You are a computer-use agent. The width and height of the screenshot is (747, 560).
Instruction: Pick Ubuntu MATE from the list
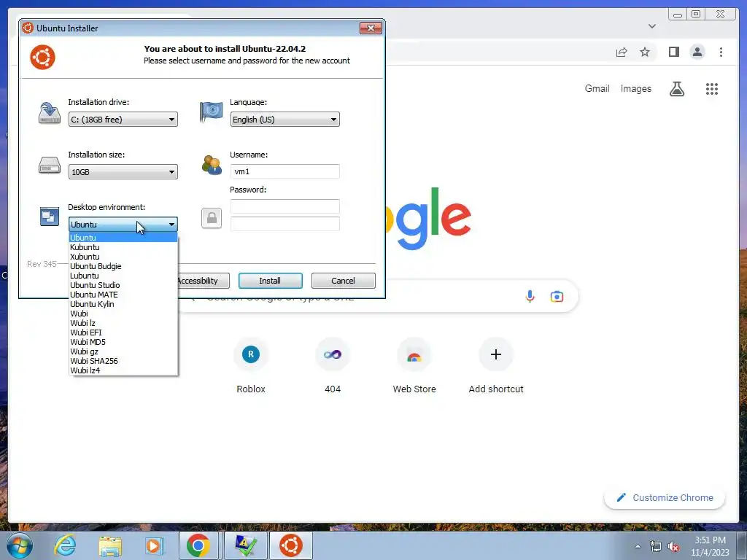(x=123, y=295)
